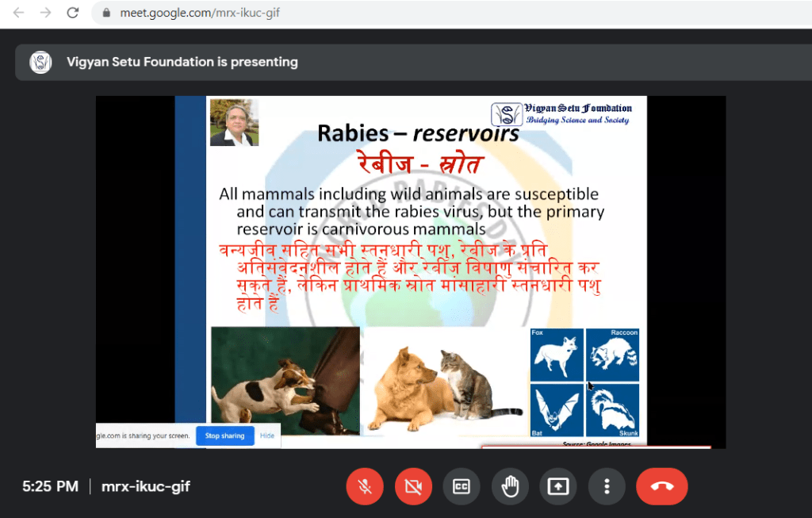Leave the call with red hang-up button
Viewport: 812px width, 518px height.
tap(661, 487)
